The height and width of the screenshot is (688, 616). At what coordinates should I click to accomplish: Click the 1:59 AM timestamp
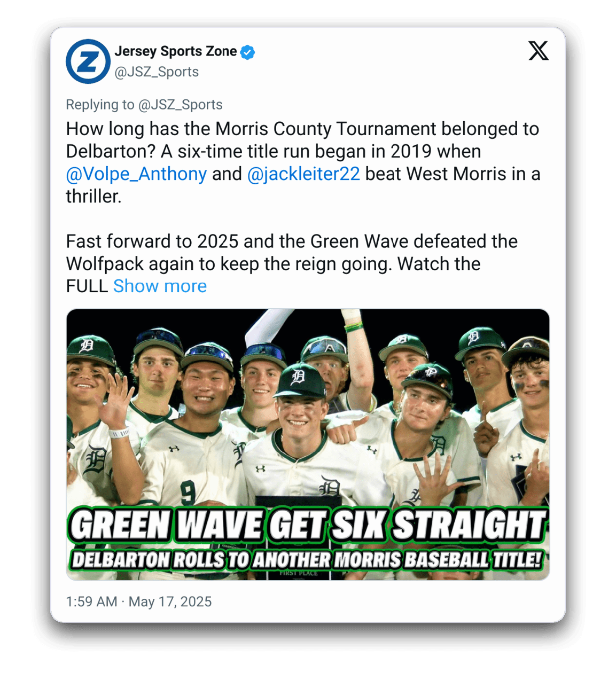(x=91, y=602)
